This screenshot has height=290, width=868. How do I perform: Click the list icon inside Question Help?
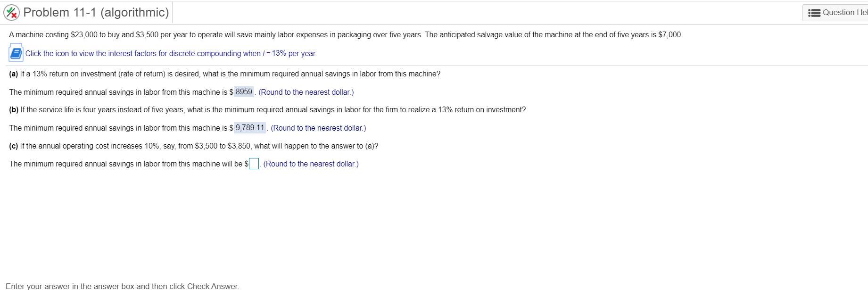click(x=814, y=12)
